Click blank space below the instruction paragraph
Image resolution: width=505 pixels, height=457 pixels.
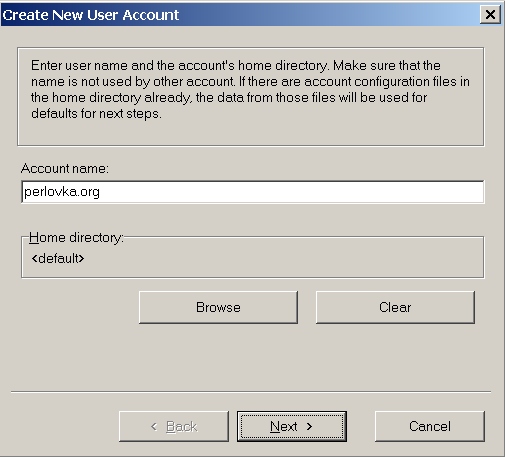pos(250,133)
